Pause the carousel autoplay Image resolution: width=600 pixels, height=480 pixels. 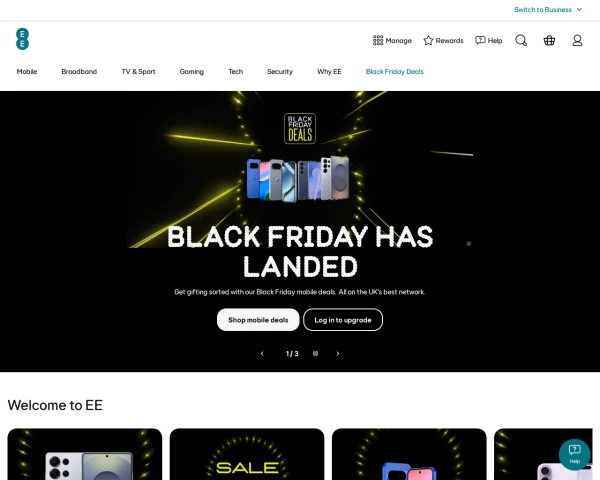(x=315, y=354)
